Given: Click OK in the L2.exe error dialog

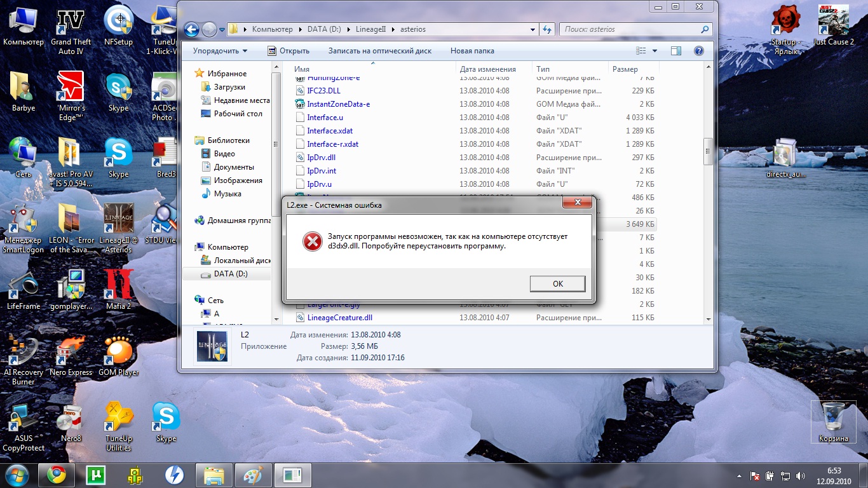Looking at the screenshot, I should (x=557, y=283).
